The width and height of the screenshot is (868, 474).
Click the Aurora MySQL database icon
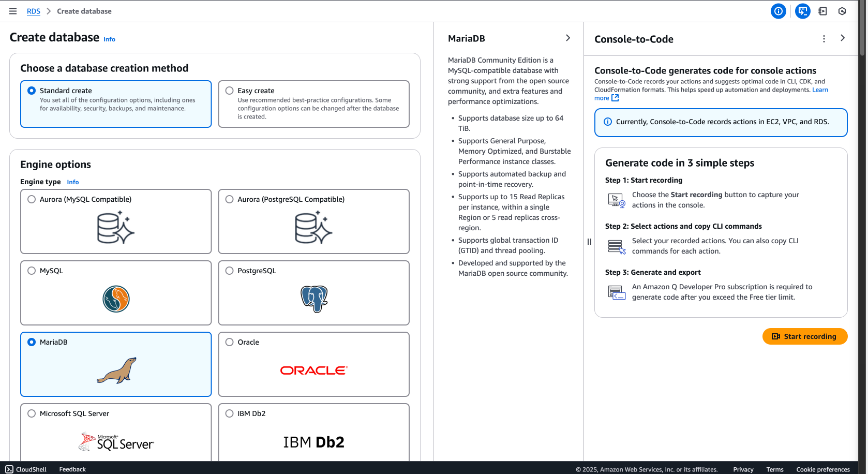(116, 227)
